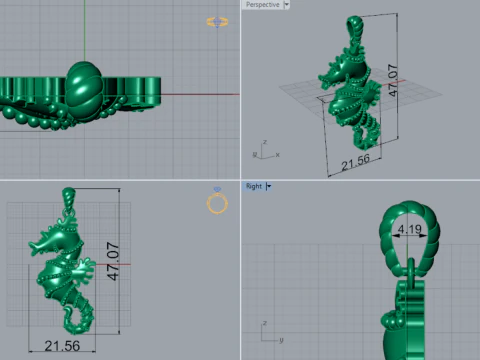Click the yellow ring icon in the top-left viewport
480x360 pixels.
[x=217, y=22]
